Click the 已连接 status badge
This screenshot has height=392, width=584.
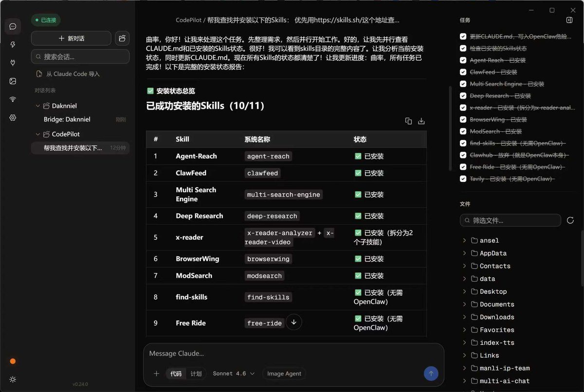tap(46, 20)
